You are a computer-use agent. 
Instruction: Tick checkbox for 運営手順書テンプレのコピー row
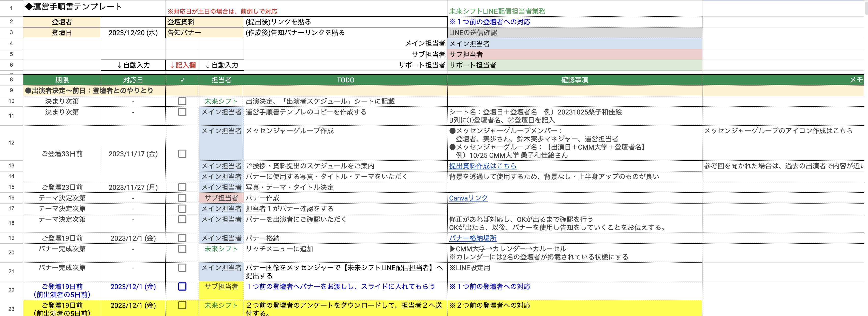(x=182, y=112)
